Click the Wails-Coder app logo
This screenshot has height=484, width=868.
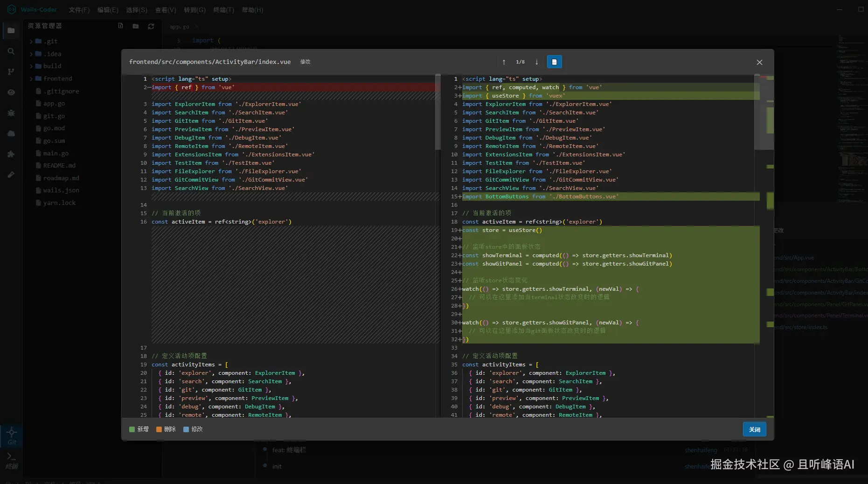12,9
